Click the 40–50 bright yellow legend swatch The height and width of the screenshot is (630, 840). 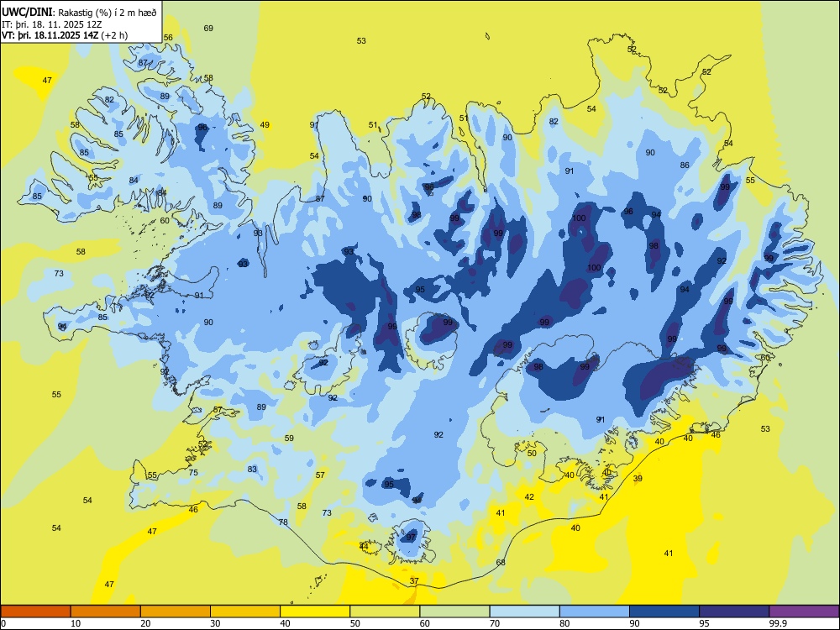click(315, 612)
